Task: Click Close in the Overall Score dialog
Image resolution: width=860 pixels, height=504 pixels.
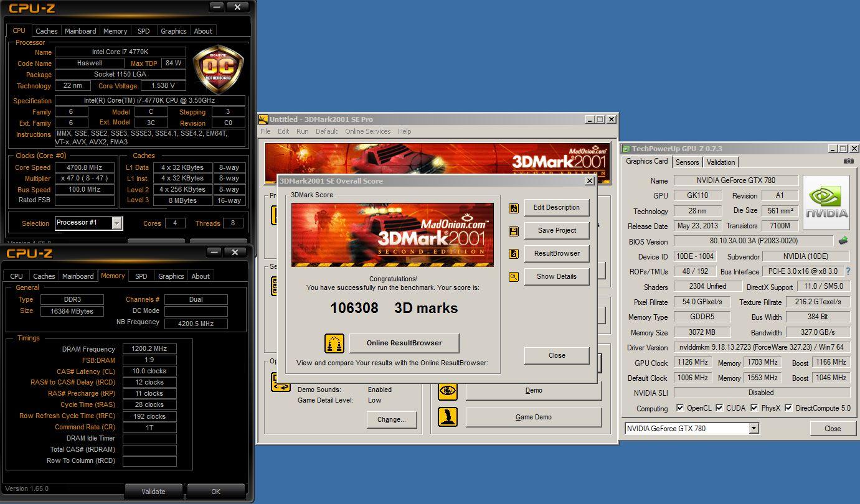Action: (x=557, y=355)
